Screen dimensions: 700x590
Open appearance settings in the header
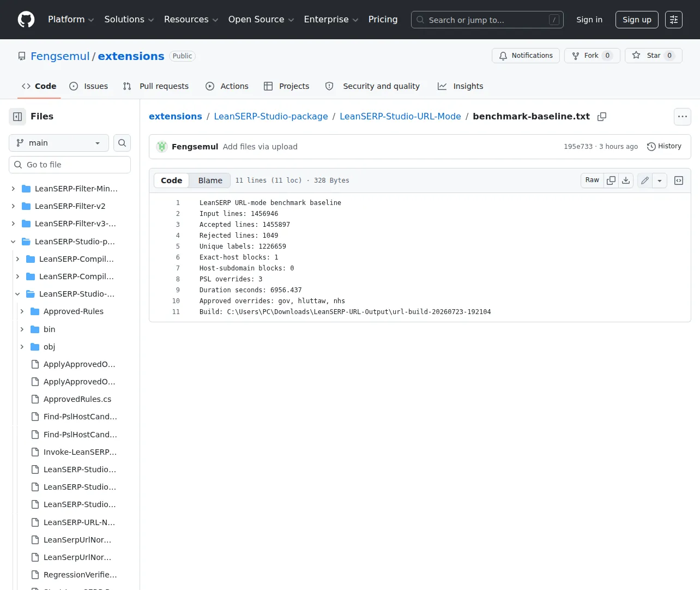(674, 20)
